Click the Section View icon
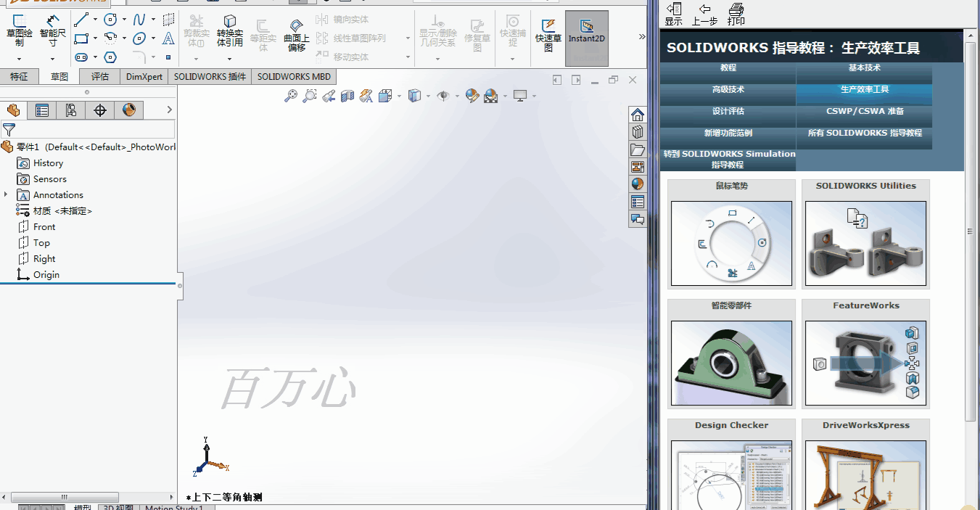 click(x=347, y=95)
